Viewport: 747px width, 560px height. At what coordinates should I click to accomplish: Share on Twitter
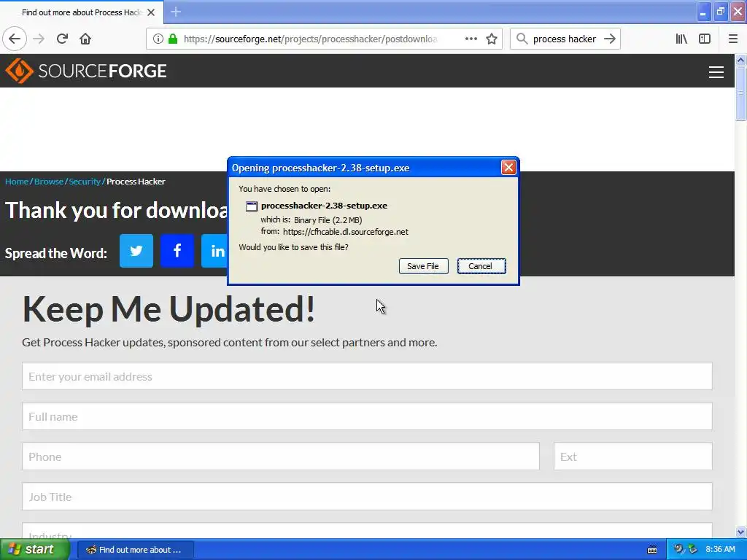[x=136, y=251]
